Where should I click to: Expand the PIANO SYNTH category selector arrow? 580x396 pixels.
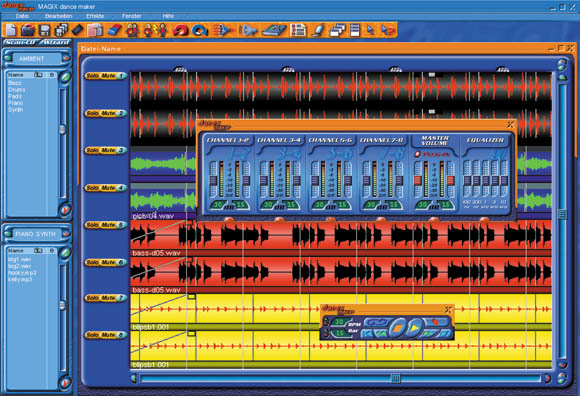(x=66, y=234)
